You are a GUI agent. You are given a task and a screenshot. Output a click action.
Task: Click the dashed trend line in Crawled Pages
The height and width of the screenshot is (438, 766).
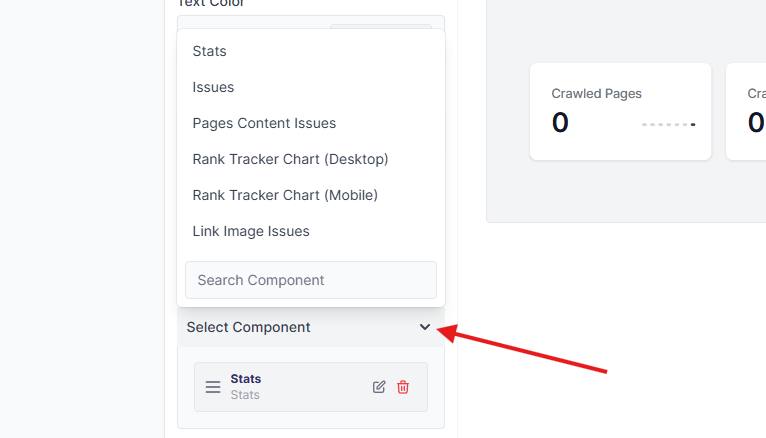[x=668, y=124]
